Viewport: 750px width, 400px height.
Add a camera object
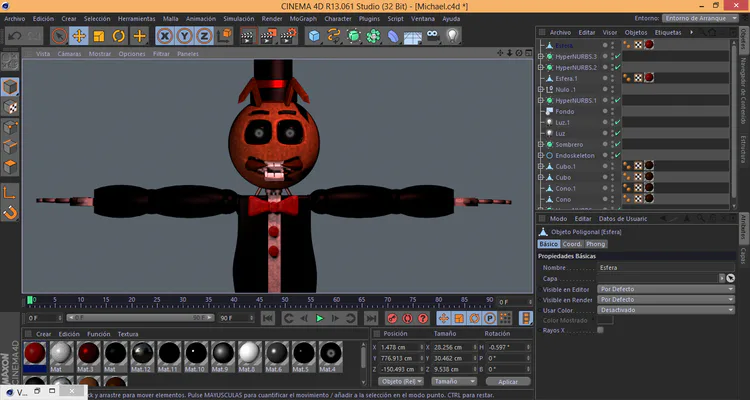pyautogui.click(x=433, y=36)
